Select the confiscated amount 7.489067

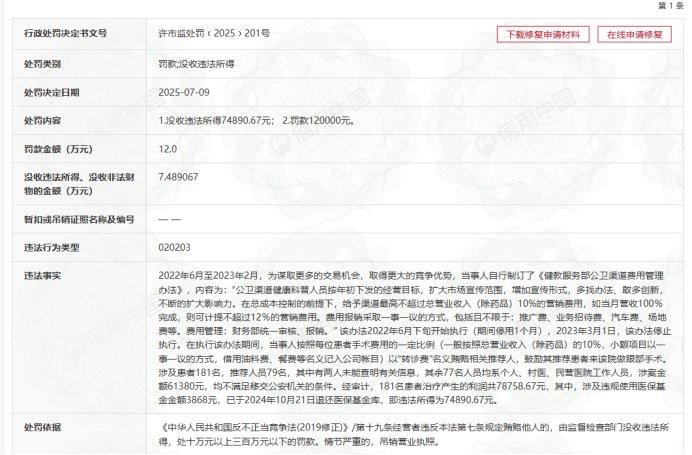click(178, 177)
